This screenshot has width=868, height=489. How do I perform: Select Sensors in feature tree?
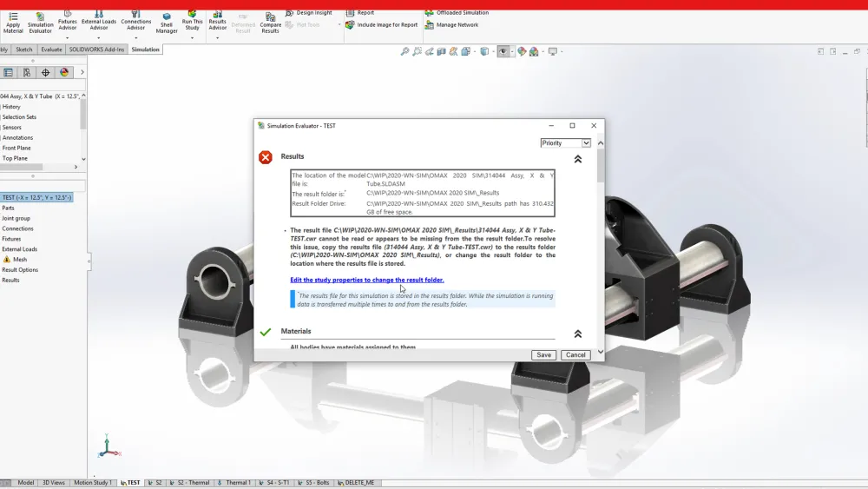point(11,128)
